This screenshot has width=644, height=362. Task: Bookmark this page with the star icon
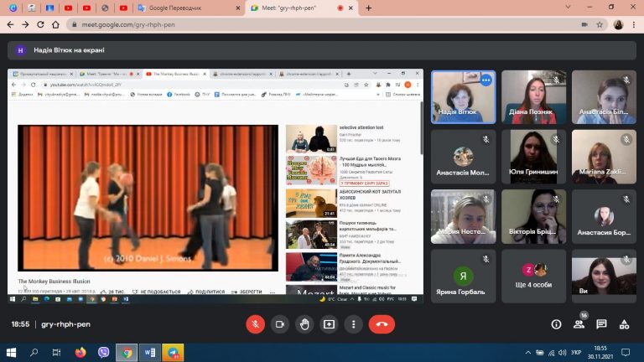[600, 24]
